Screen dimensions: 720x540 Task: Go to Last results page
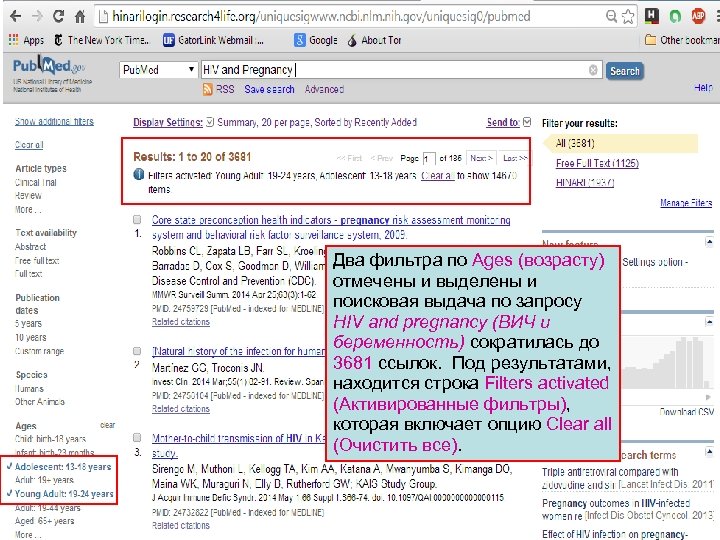(x=514, y=158)
